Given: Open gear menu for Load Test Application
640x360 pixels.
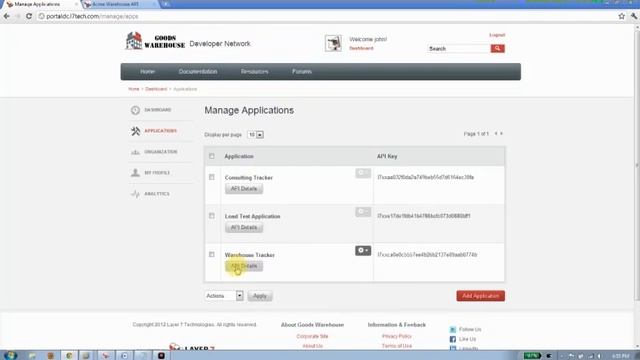Looking at the screenshot, I should (363, 212).
